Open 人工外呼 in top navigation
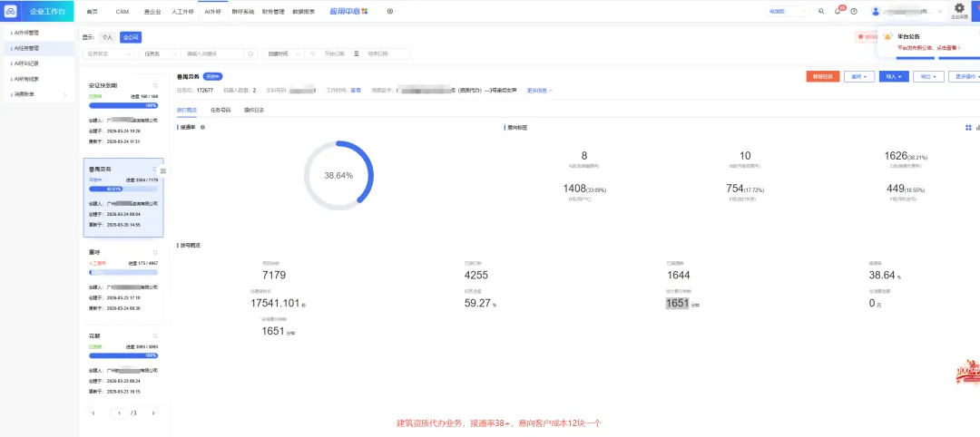This screenshot has width=980, height=437. pyautogui.click(x=182, y=11)
